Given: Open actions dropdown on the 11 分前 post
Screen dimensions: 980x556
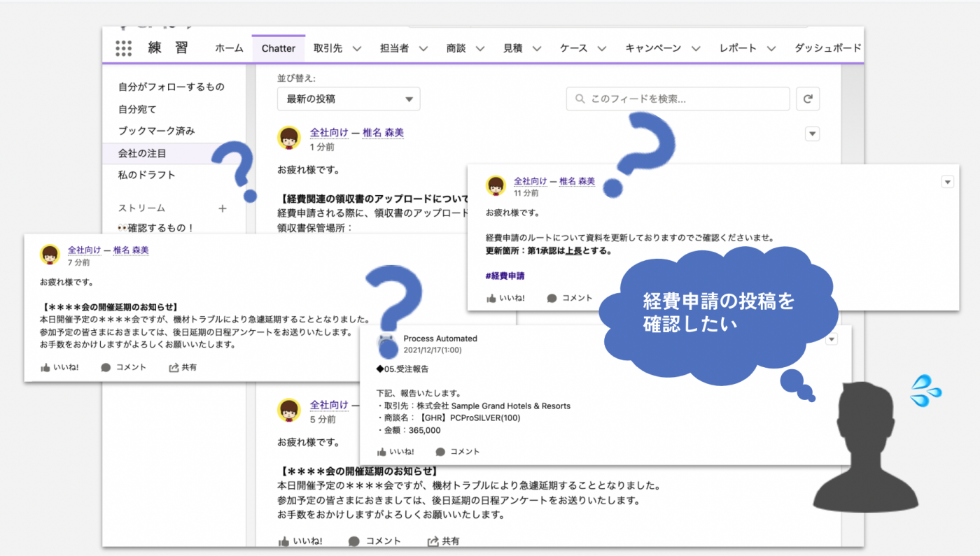Looking at the screenshot, I should [x=948, y=182].
